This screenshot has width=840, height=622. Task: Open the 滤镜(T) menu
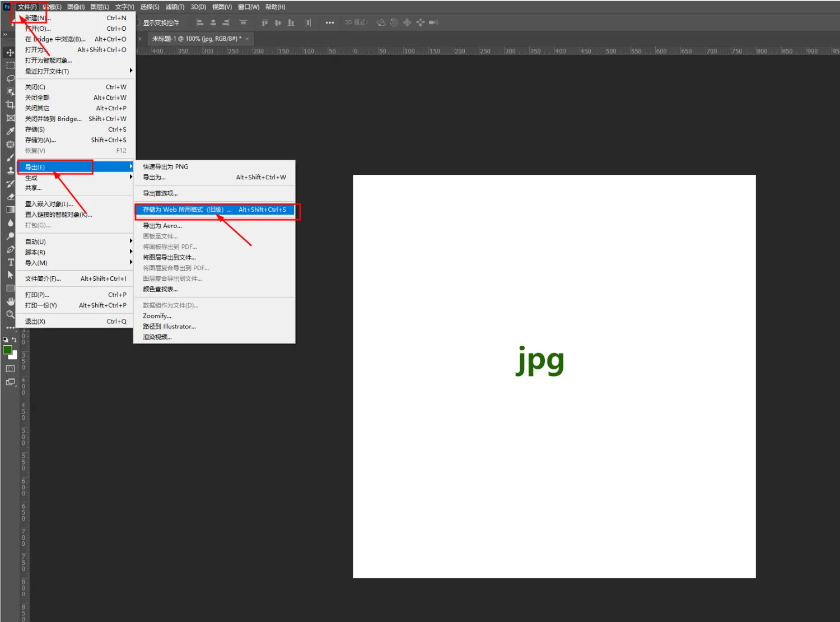[x=175, y=7]
